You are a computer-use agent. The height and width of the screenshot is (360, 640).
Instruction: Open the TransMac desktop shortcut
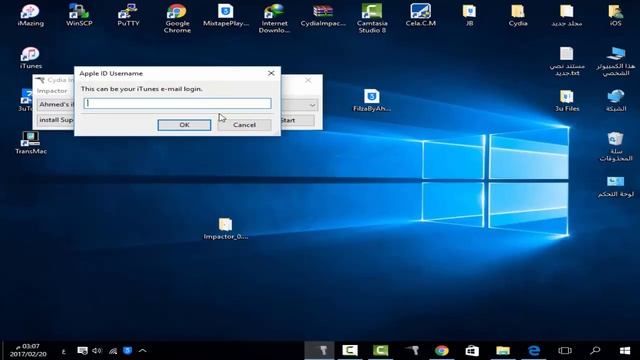click(31, 143)
